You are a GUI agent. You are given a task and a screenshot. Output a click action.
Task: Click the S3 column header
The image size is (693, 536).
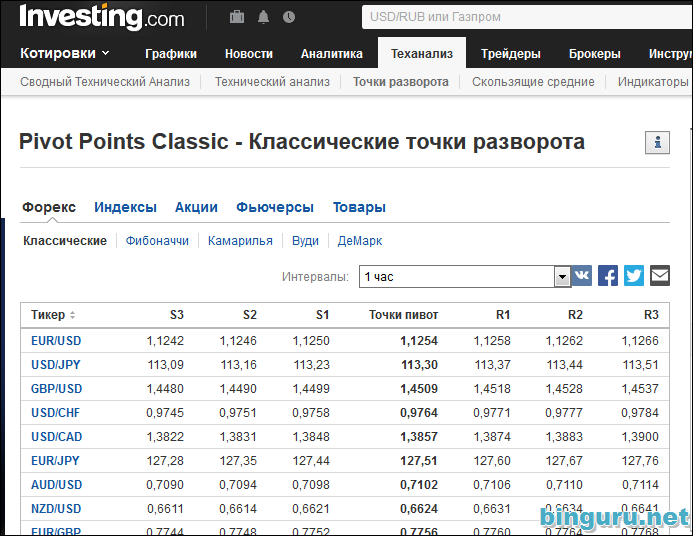177,315
